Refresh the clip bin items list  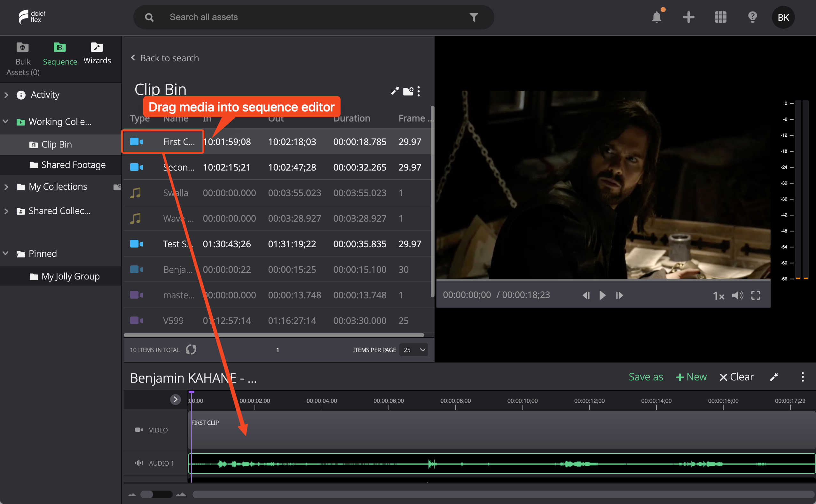191,349
